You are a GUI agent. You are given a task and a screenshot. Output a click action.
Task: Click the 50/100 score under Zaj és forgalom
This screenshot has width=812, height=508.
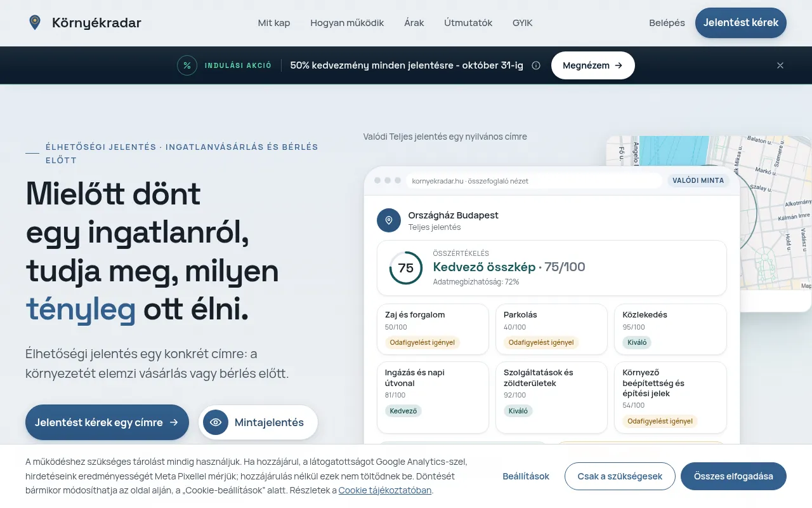click(396, 327)
